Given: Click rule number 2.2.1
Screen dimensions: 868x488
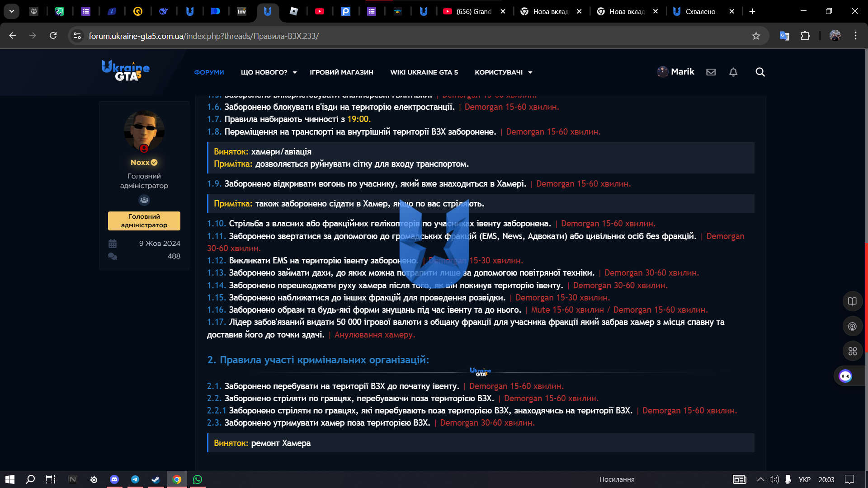Looking at the screenshot, I should (x=216, y=410).
